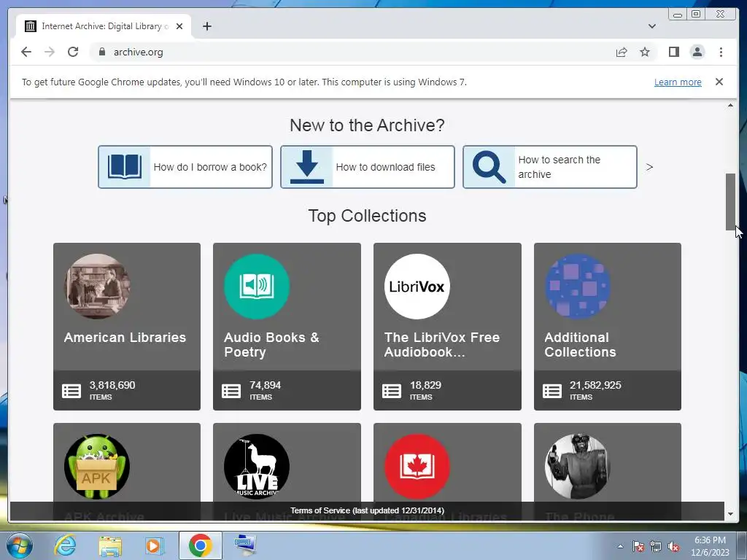Image resolution: width=747 pixels, height=560 pixels.
Task: Click the download arrow icon
Action: [307, 167]
